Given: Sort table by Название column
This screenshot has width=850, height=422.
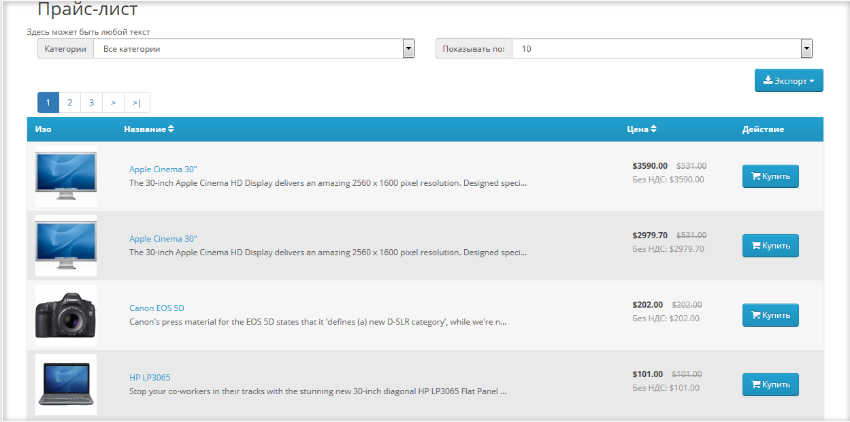Looking at the screenshot, I should pos(149,129).
